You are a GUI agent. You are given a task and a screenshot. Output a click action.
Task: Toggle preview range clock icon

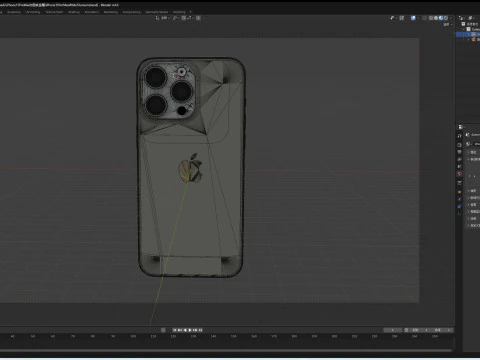coord(406,330)
